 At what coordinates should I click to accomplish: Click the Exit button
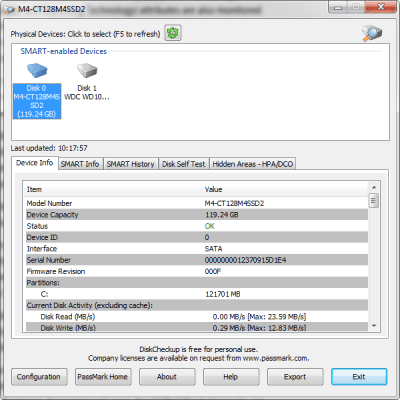(359, 377)
